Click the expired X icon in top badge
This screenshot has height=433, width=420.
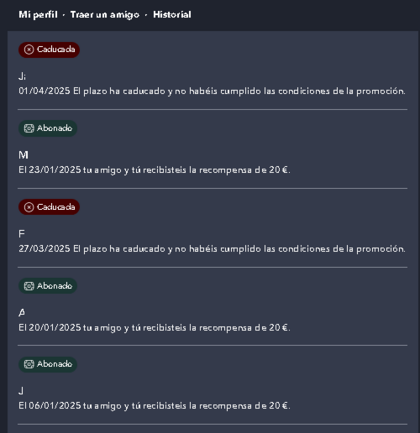point(29,50)
